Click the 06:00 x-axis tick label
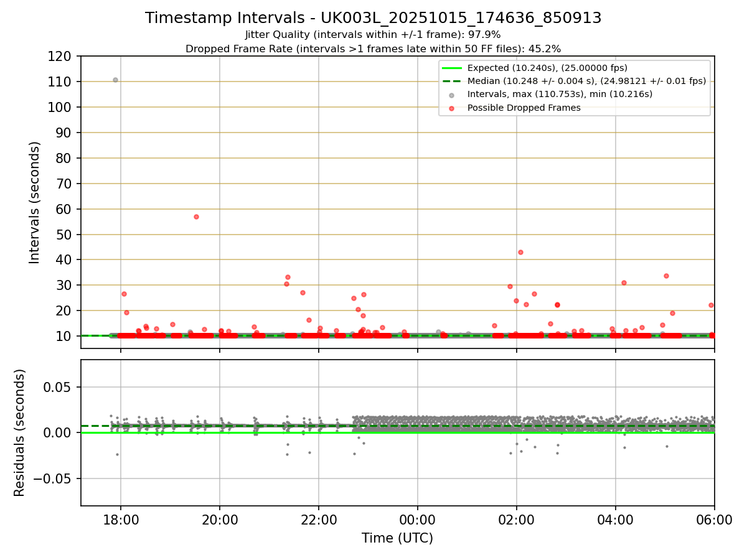 [715, 520]
